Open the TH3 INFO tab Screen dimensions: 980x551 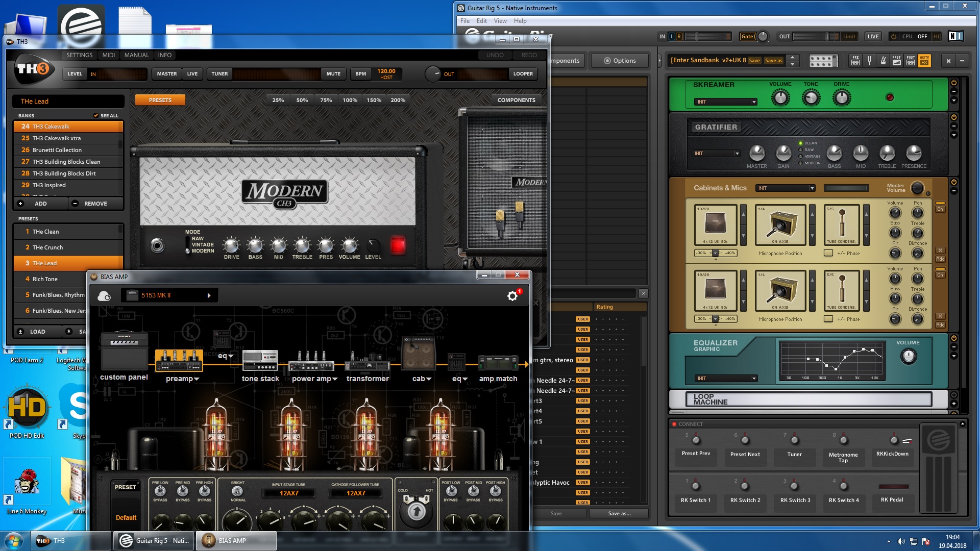(x=164, y=55)
